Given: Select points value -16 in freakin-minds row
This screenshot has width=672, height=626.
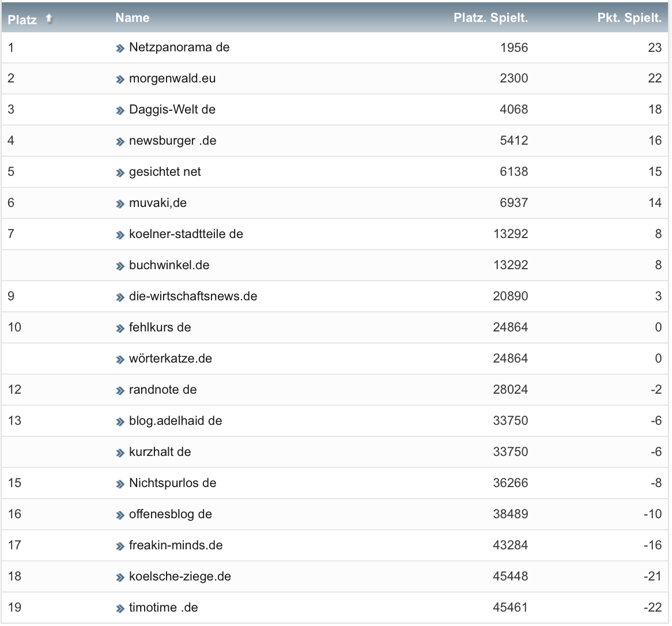Looking at the screenshot, I should pyautogui.click(x=653, y=545).
